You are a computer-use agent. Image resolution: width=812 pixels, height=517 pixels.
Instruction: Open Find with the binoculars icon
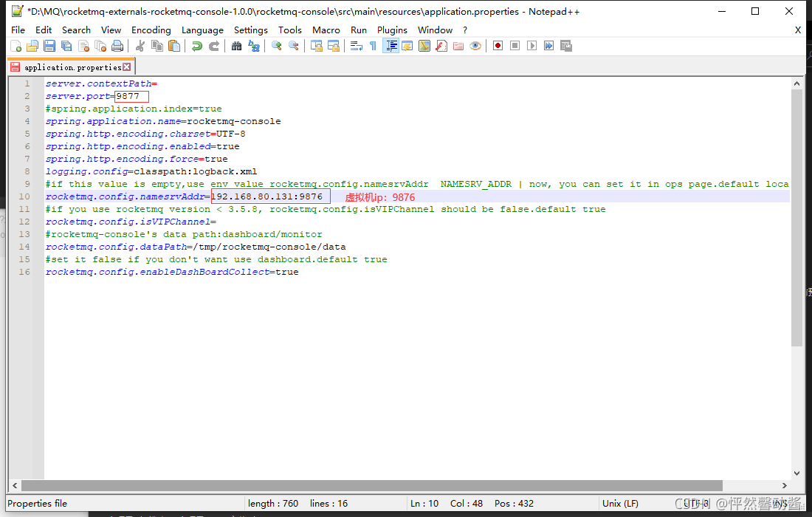[237, 46]
